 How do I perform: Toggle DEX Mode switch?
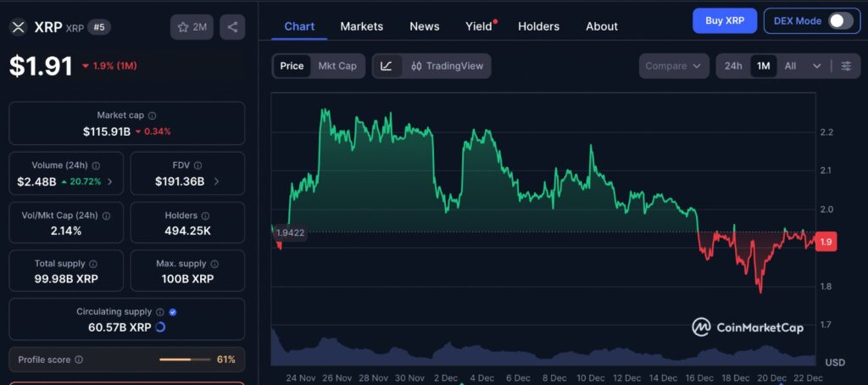(840, 21)
